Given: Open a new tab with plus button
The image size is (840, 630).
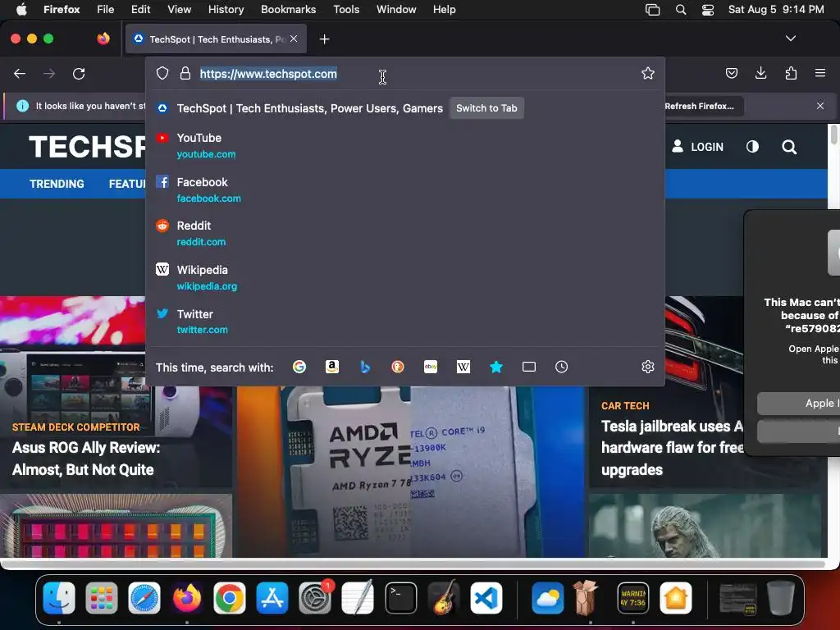Looking at the screenshot, I should (x=324, y=39).
